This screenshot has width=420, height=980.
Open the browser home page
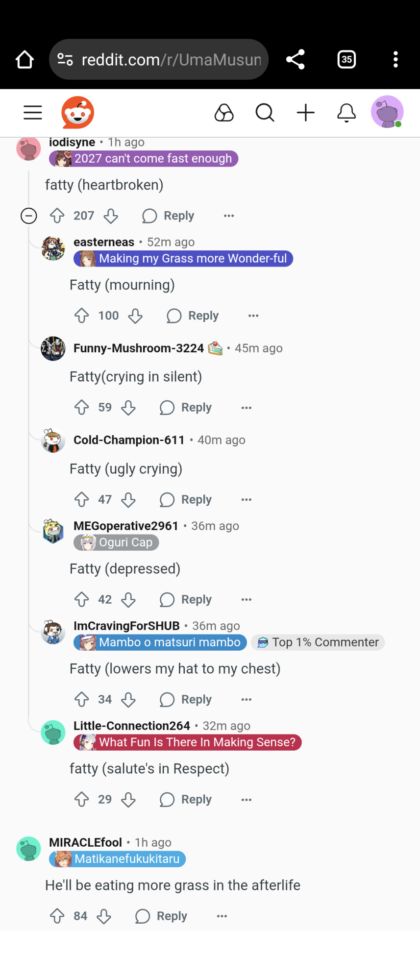[x=25, y=60]
